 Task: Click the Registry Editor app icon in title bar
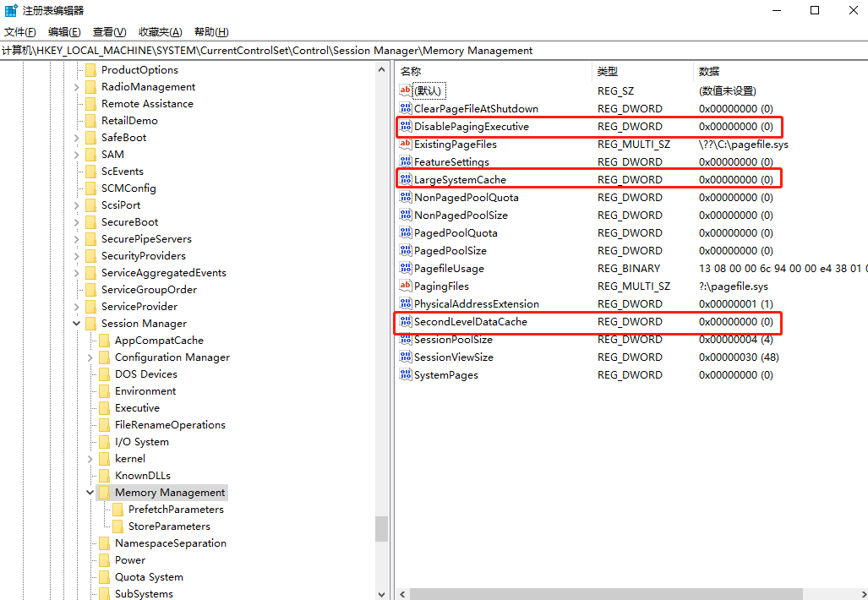11,10
